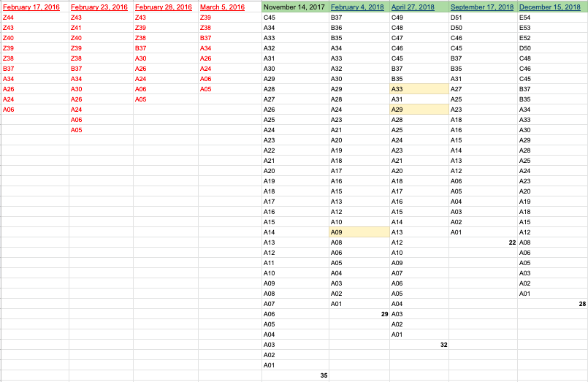Open the December 15, 2018 header link

(x=550, y=7)
